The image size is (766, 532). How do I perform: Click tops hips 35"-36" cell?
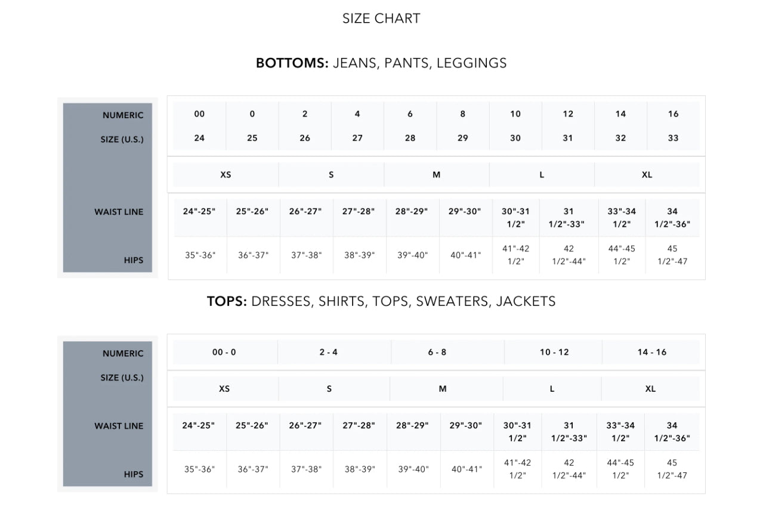click(x=199, y=469)
